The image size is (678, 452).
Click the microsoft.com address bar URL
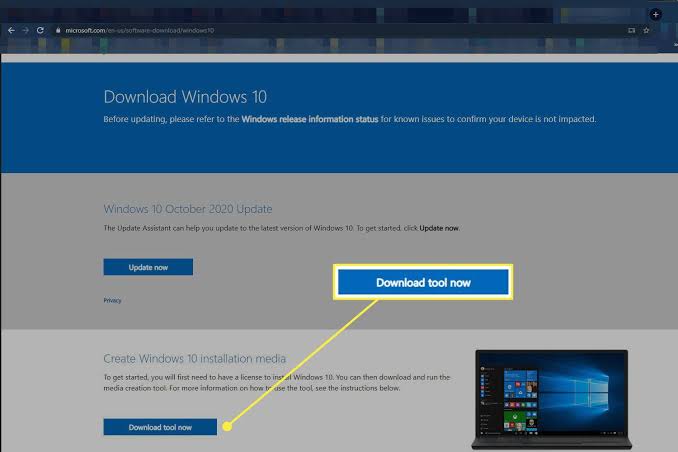pyautogui.click(x=140, y=30)
